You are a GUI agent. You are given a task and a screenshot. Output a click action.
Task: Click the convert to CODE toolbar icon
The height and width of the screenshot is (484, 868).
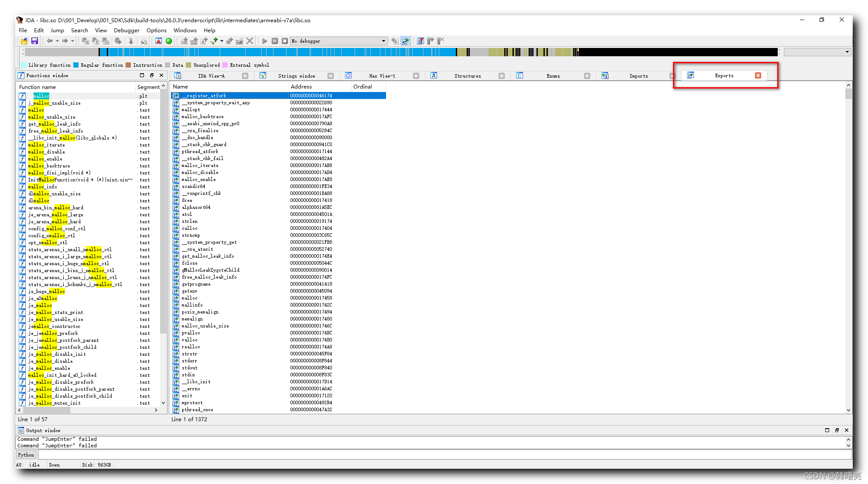coord(185,41)
